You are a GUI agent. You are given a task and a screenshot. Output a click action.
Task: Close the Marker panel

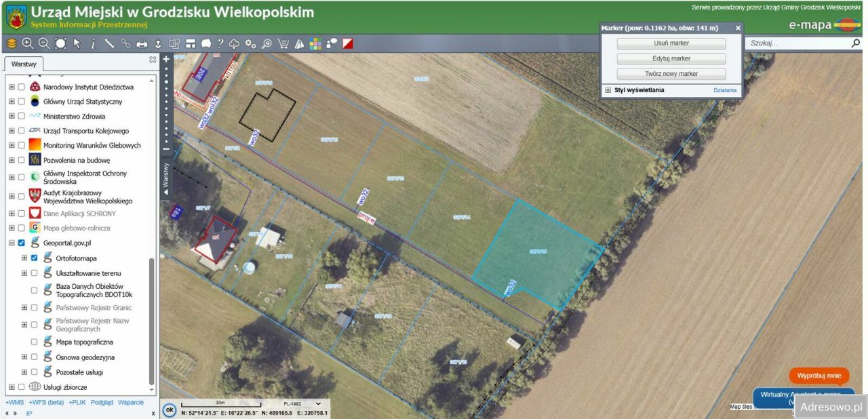coord(738,28)
